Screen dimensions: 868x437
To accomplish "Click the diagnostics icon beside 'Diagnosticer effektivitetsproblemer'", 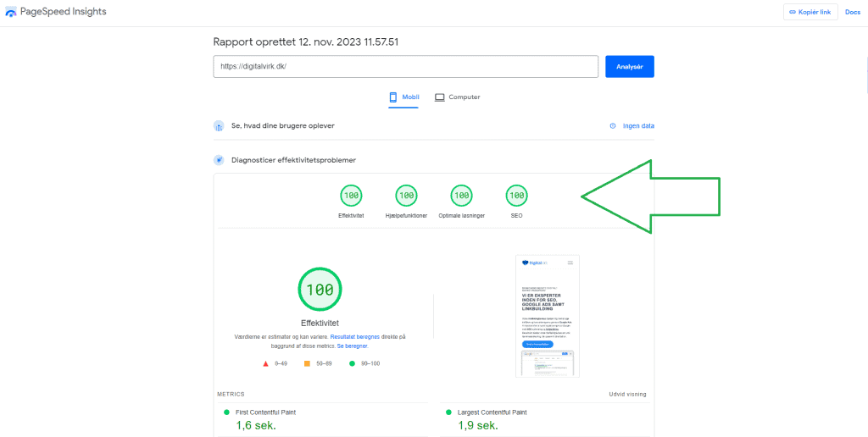I will pos(219,160).
